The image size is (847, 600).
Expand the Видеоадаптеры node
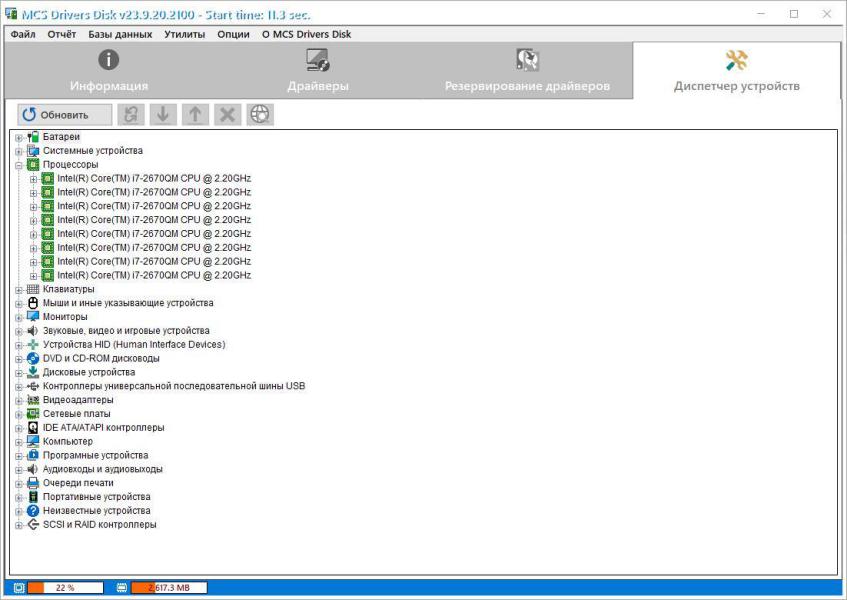pyautogui.click(x=19, y=401)
